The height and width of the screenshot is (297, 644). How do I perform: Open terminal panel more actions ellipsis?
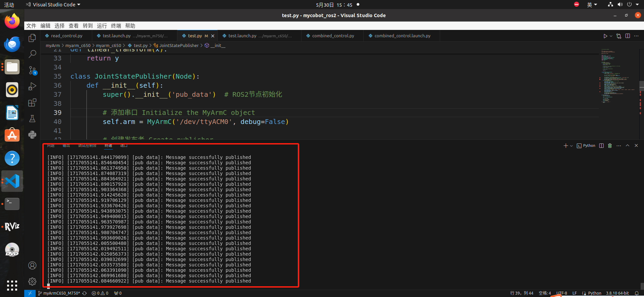pos(619,145)
